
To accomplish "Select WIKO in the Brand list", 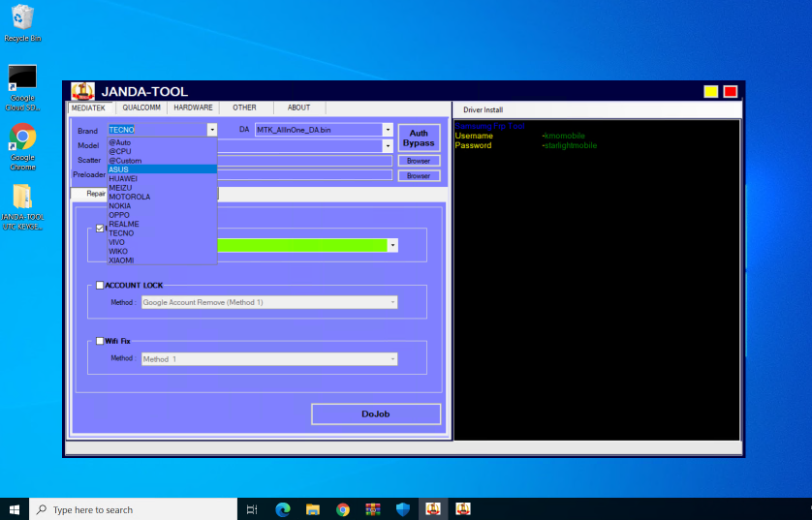I will click(162, 251).
